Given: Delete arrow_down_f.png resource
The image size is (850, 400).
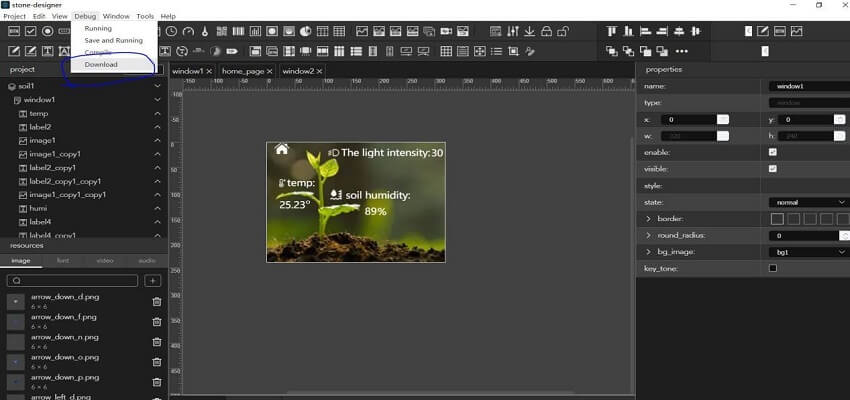Looking at the screenshot, I should point(157,321).
